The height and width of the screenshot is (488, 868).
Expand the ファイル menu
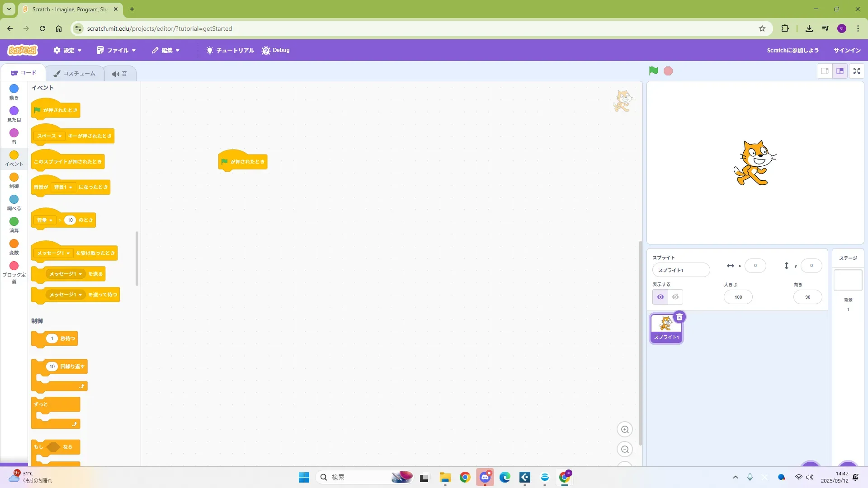(x=116, y=50)
